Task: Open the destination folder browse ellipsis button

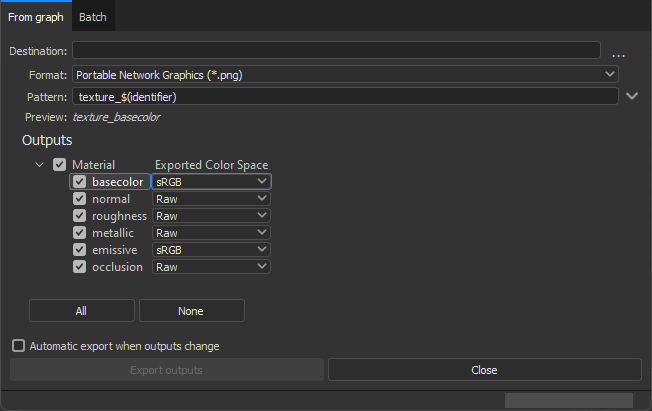Action: pyautogui.click(x=618, y=55)
